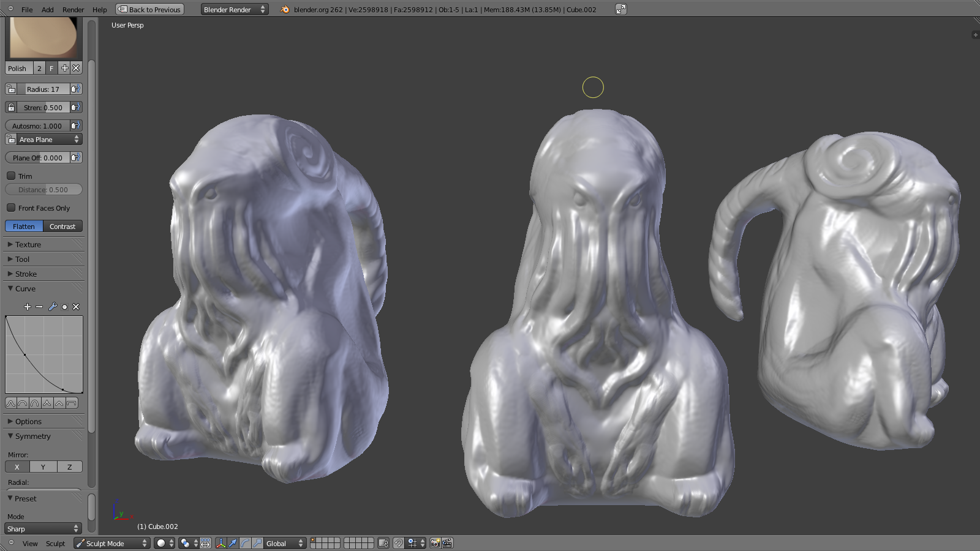980x551 pixels.
Task: Click the curve zoom-in plus icon
Action: 27,307
